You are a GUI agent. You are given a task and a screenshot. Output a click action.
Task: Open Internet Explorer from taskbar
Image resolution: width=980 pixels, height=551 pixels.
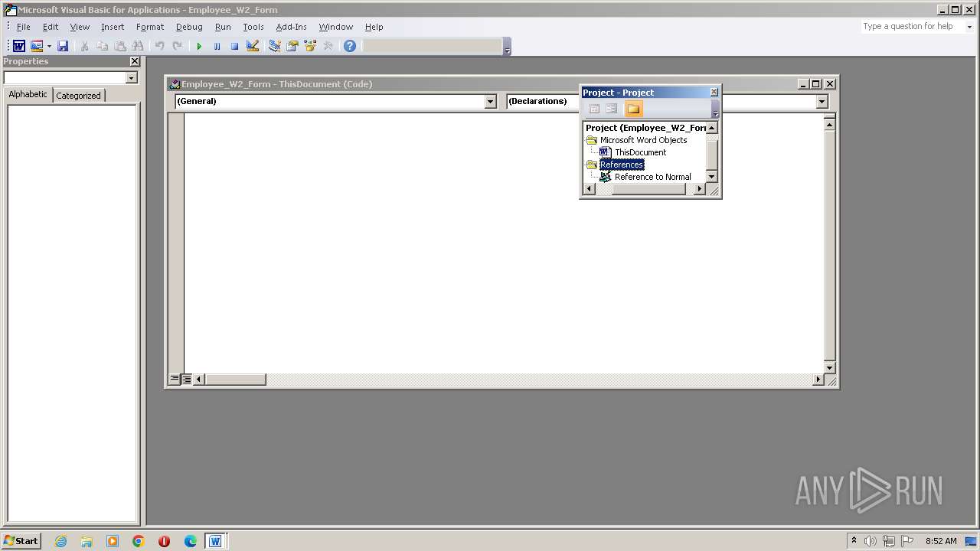(60, 541)
